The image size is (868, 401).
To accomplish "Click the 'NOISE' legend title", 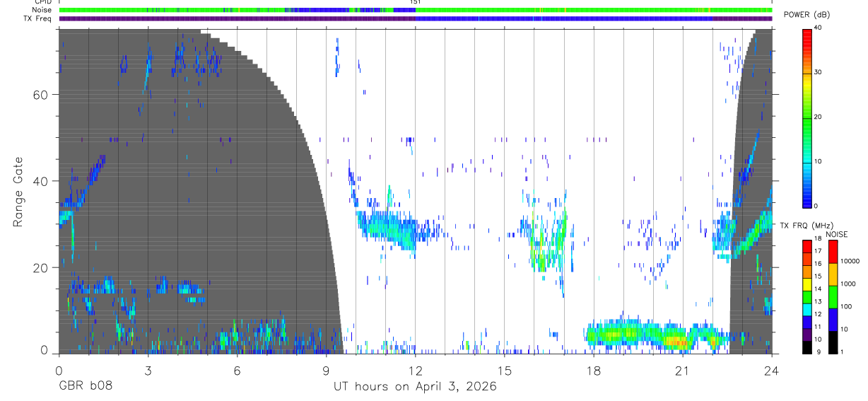I will pyautogui.click(x=837, y=234).
